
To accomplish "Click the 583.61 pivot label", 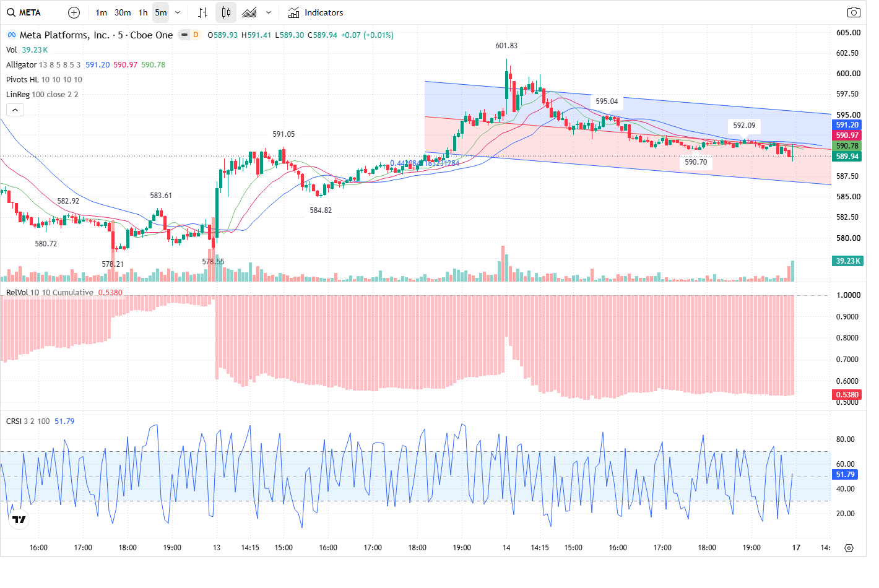I will (161, 196).
